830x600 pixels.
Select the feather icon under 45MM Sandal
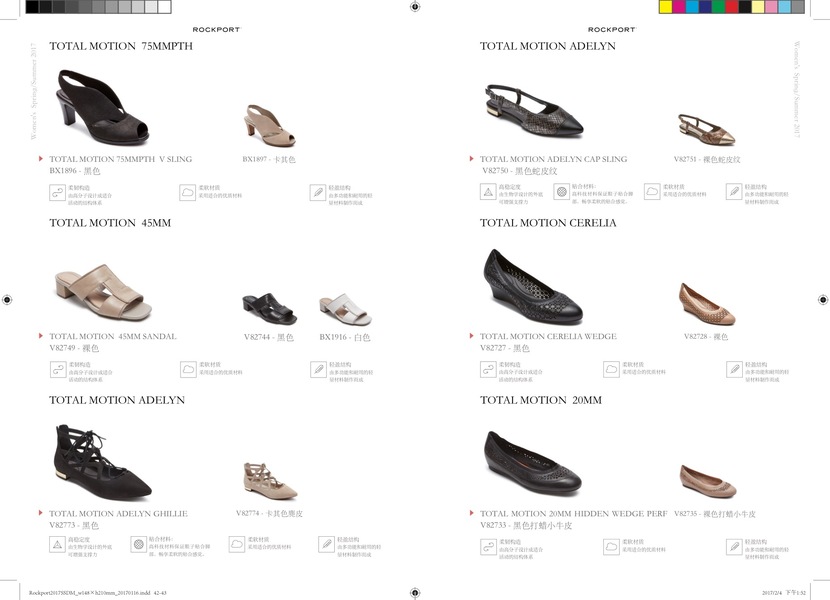pyautogui.click(x=318, y=369)
